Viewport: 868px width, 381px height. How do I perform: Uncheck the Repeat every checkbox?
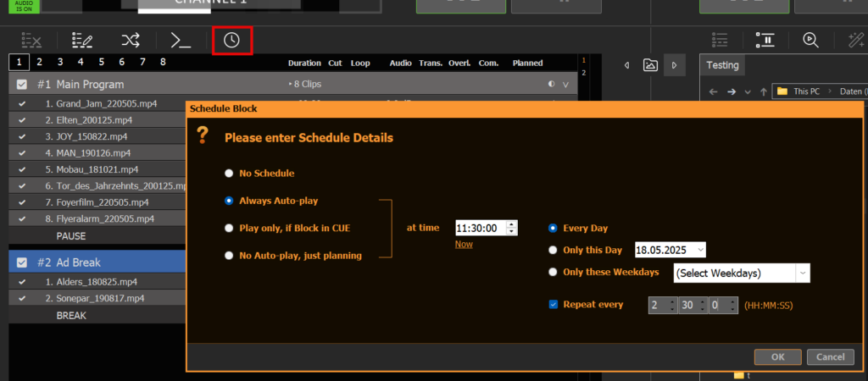click(x=554, y=305)
